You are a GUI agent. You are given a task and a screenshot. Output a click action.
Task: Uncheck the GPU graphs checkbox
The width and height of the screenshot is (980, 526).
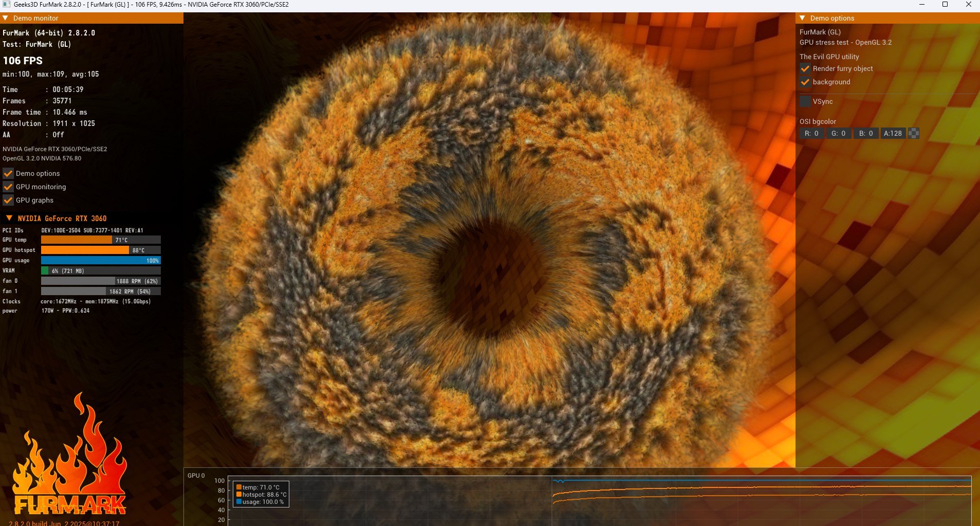(x=8, y=200)
